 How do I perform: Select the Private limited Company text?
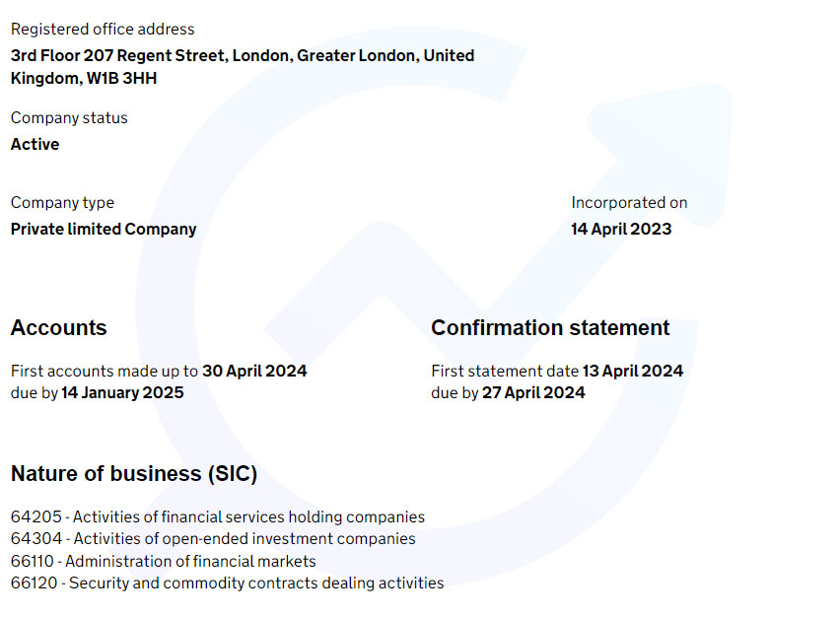tap(104, 229)
